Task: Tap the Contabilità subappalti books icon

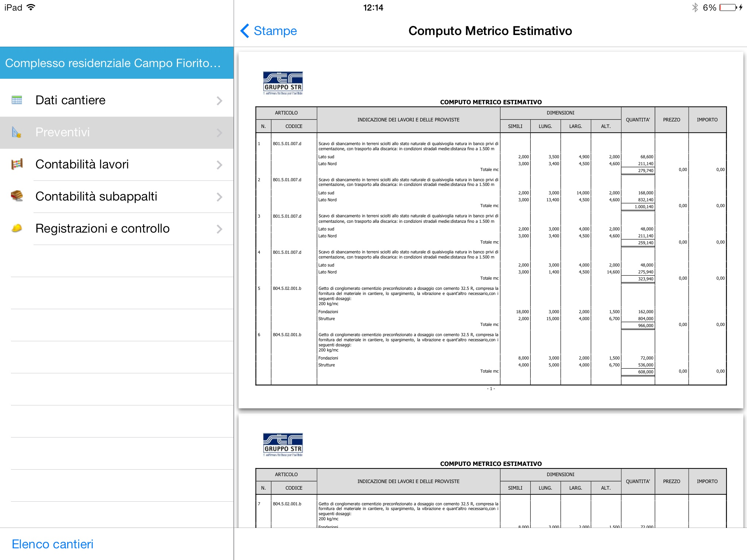Action: (17, 196)
